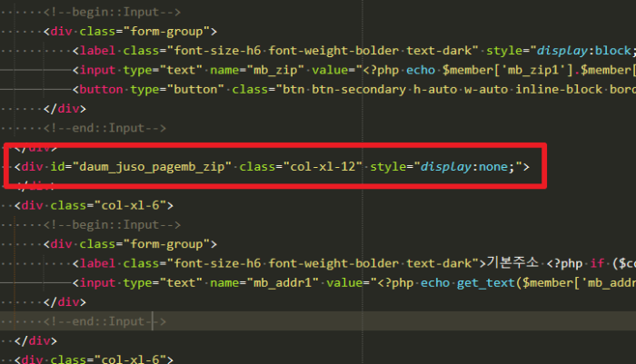Click the name value "mb_zip"
The height and width of the screenshot is (364, 636).
(x=275, y=70)
